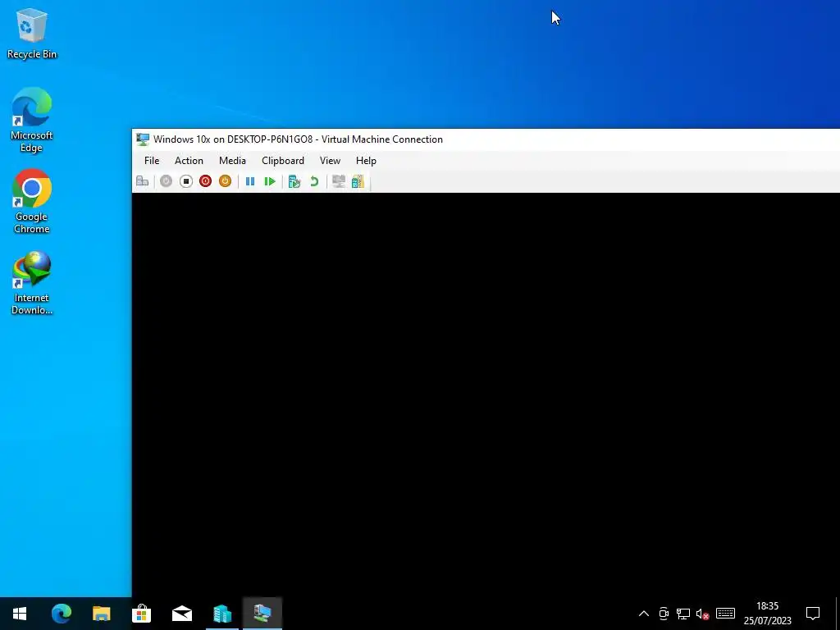The height and width of the screenshot is (630, 840).
Task: Select the Microsoft Edge desktop shortcut
Action: [32, 120]
